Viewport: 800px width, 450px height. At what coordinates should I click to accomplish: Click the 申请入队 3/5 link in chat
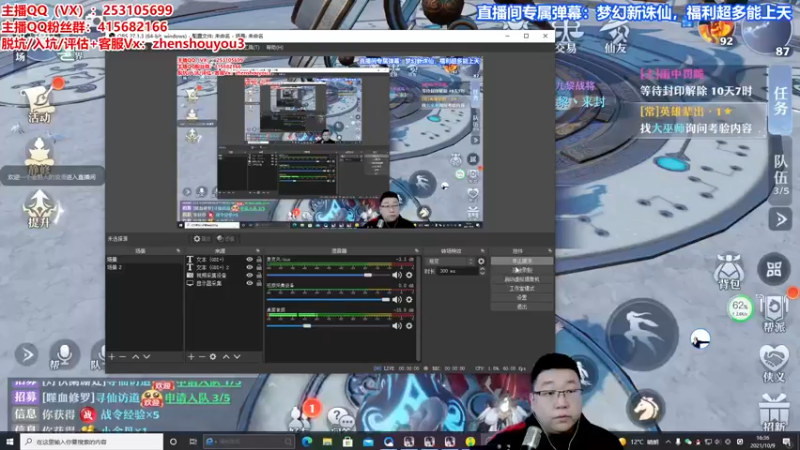(x=197, y=397)
